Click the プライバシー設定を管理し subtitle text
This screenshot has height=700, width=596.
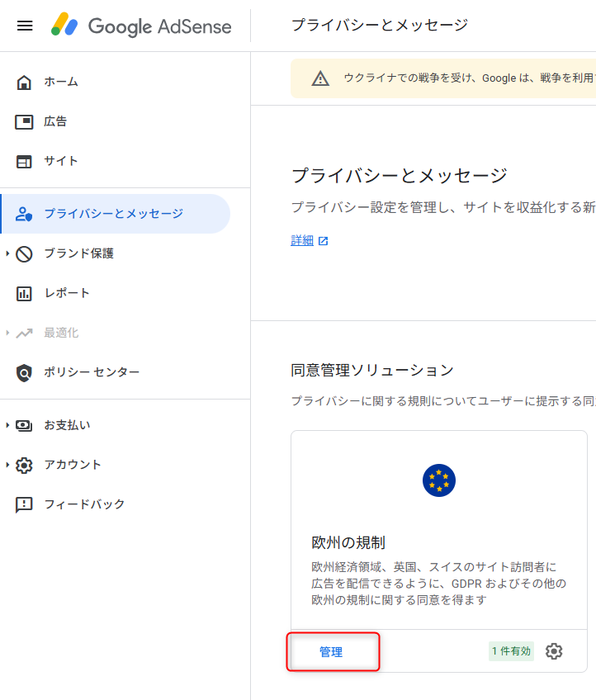pos(443,207)
